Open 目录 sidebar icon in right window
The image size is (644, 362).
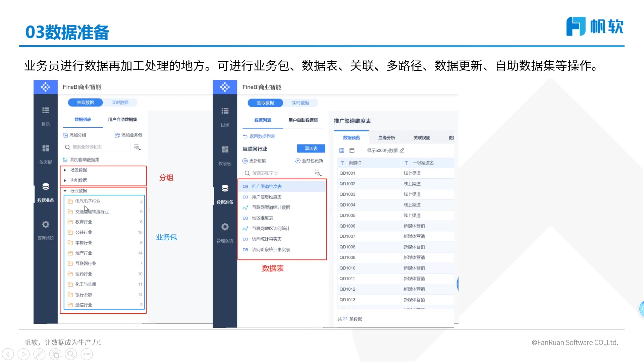point(225,111)
